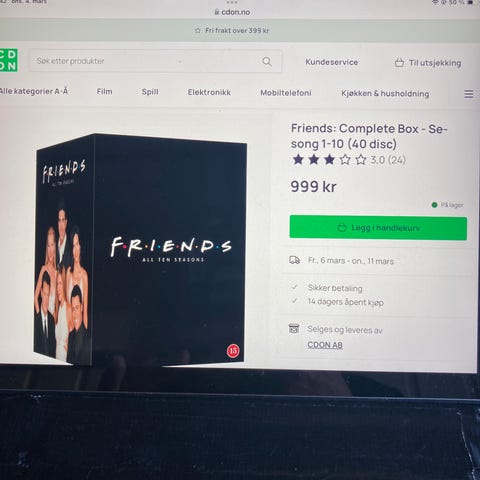Click the delivery truck icon

tap(294, 260)
